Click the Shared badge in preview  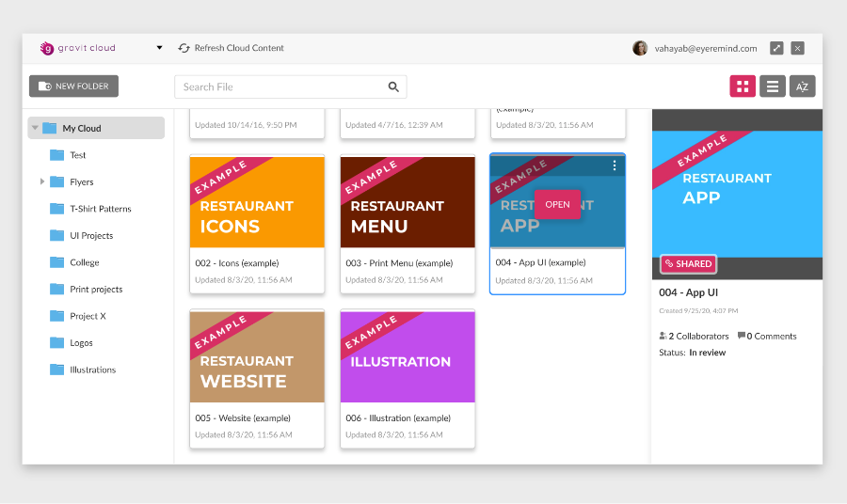[x=688, y=264]
